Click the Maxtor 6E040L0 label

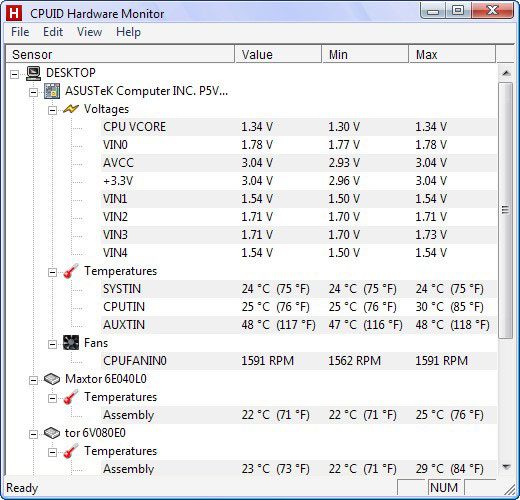(x=106, y=379)
